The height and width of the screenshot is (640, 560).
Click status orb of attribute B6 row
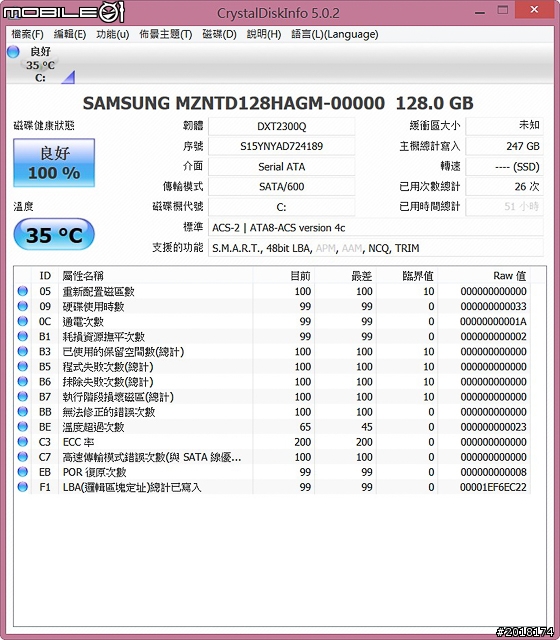click(x=22, y=382)
